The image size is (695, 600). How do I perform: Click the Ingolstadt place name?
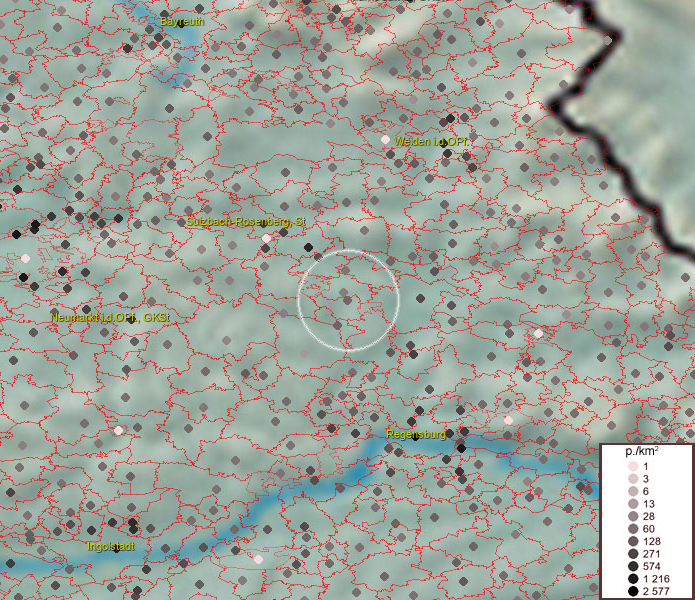point(110,547)
